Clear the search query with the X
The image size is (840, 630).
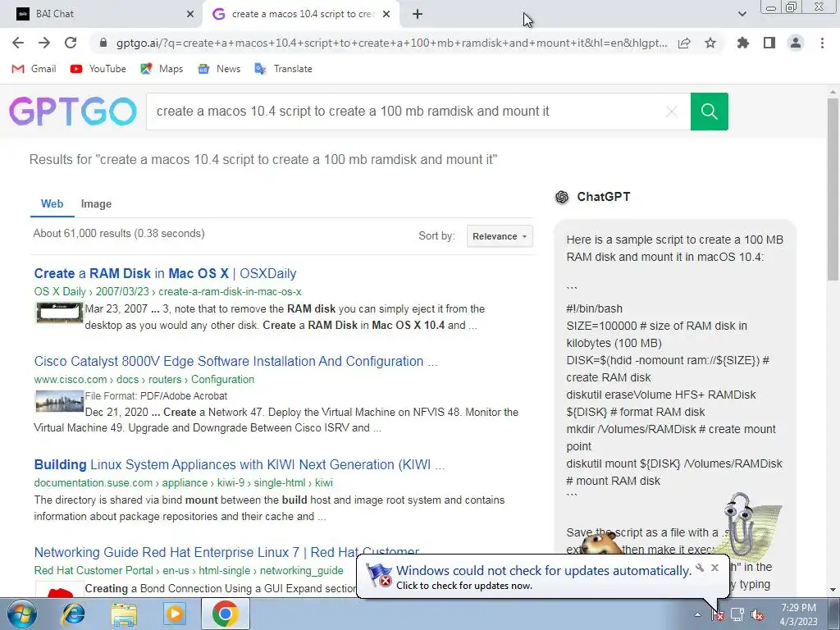tap(671, 112)
